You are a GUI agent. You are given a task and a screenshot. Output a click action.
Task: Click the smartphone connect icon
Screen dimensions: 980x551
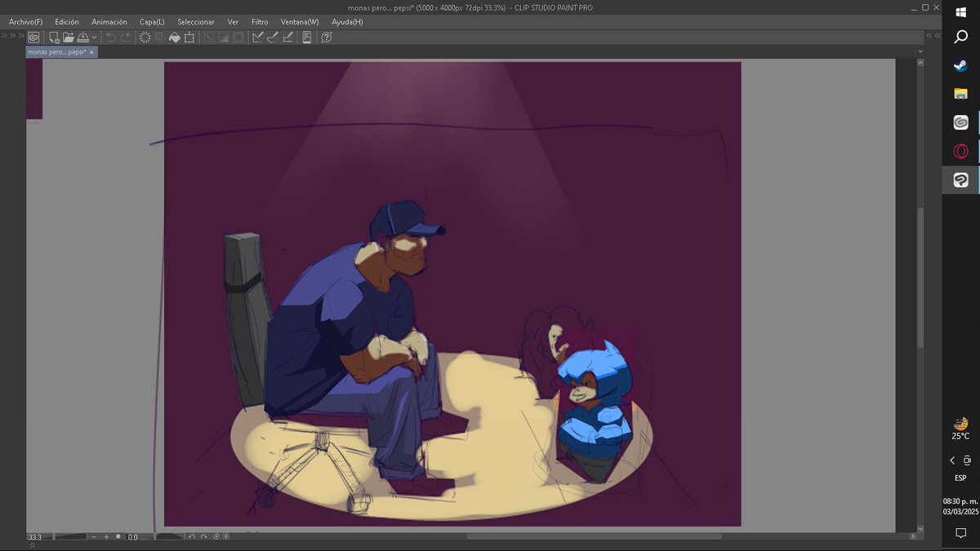pos(307,38)
